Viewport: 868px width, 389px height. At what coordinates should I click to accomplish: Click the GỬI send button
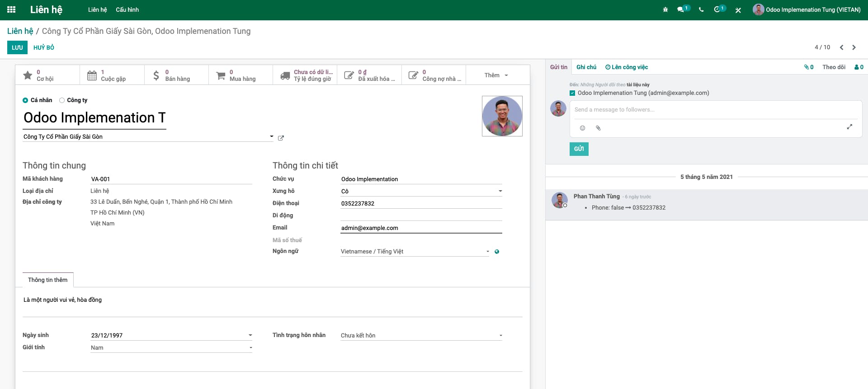pos(579,149)
